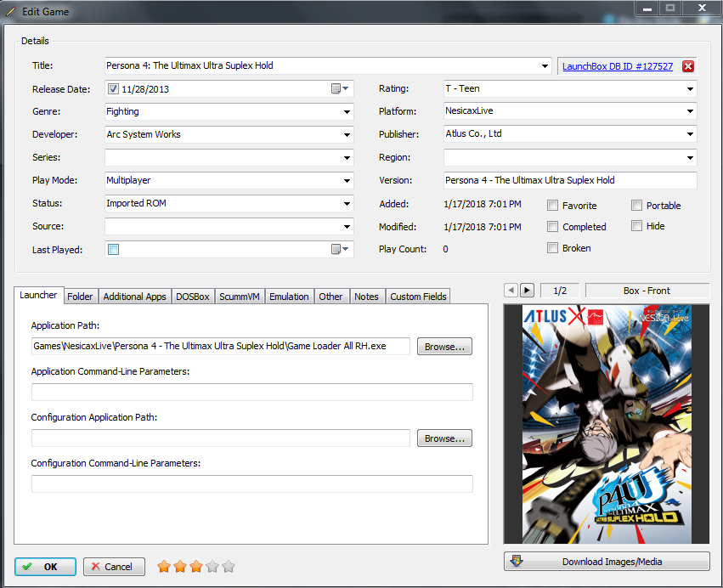
Task: Show the next box art image
Action: click(527, 290)
